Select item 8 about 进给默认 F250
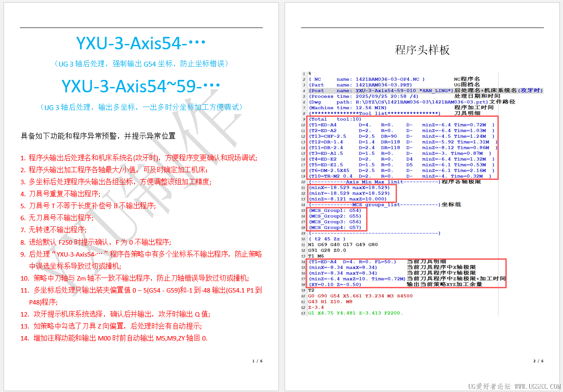Viewport: 563px width, 392px height. click(x=95, y=242)
